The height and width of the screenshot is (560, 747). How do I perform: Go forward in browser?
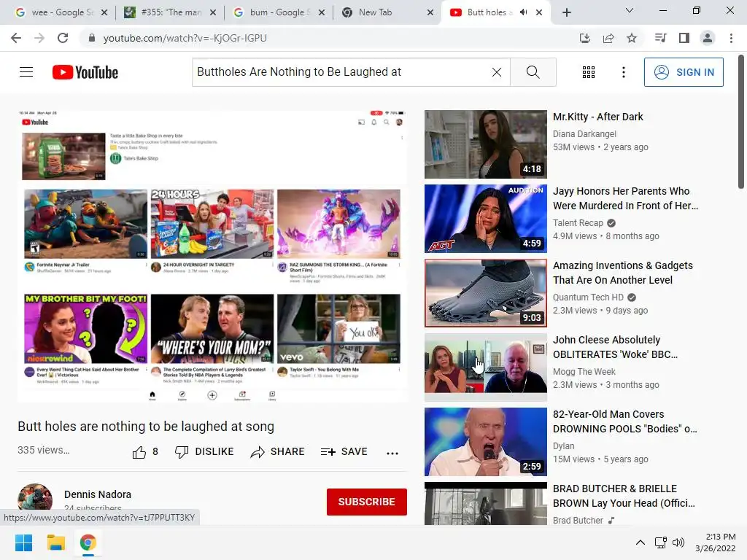(39, 38)
